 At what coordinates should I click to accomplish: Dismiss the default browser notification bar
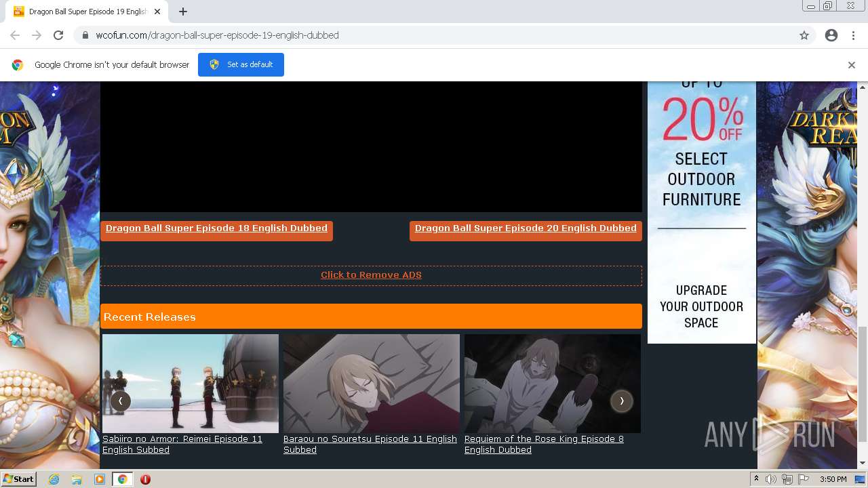[x=852, y=65]
